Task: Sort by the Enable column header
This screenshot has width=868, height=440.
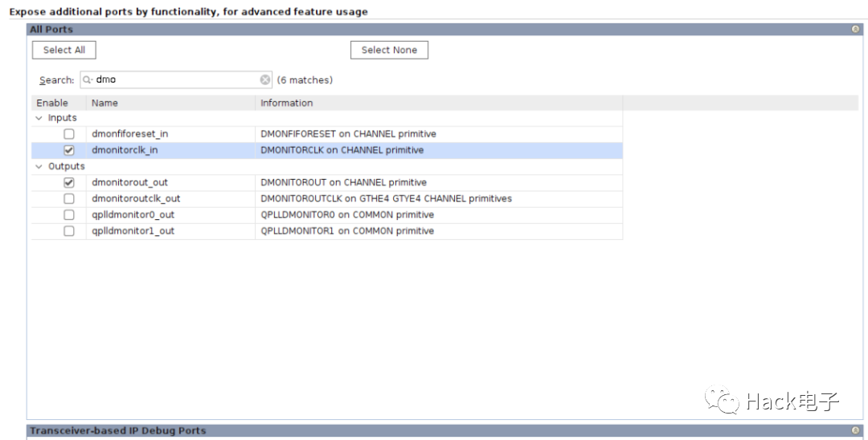Action: (x=59, y=103)
